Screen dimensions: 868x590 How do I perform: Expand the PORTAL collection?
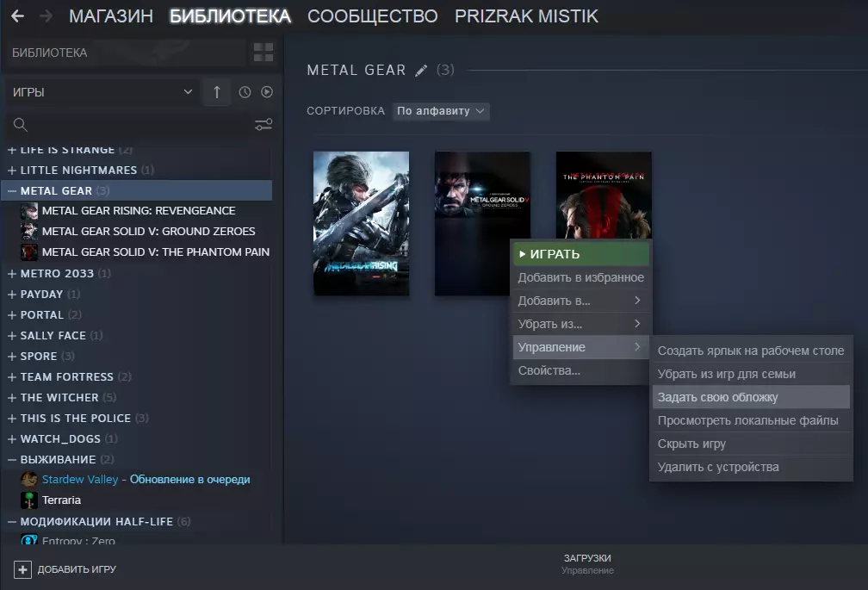12,315
